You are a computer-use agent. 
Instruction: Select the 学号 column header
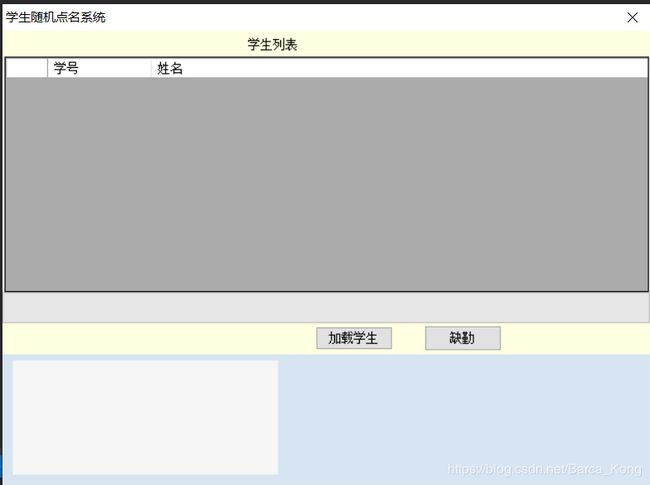tap(99, 68)
